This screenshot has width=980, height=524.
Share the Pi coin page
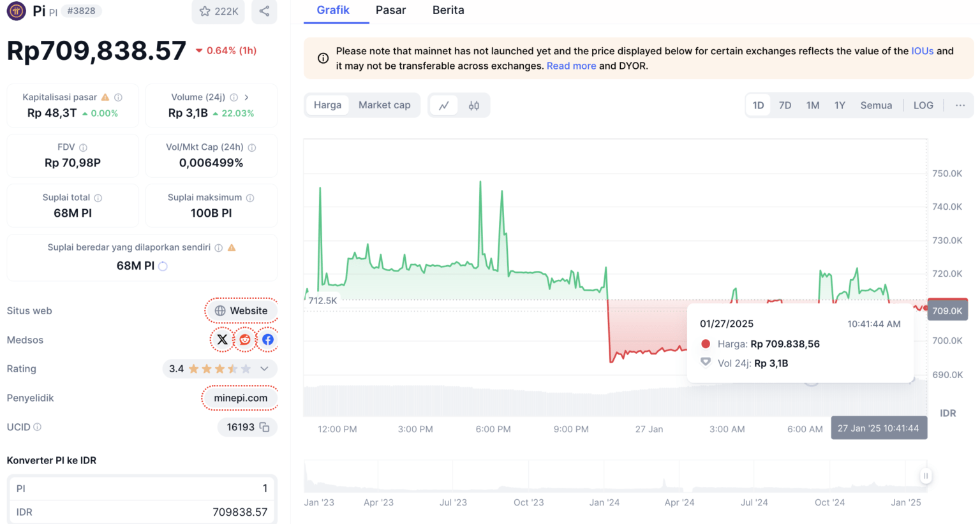click(x=264, y=11)
